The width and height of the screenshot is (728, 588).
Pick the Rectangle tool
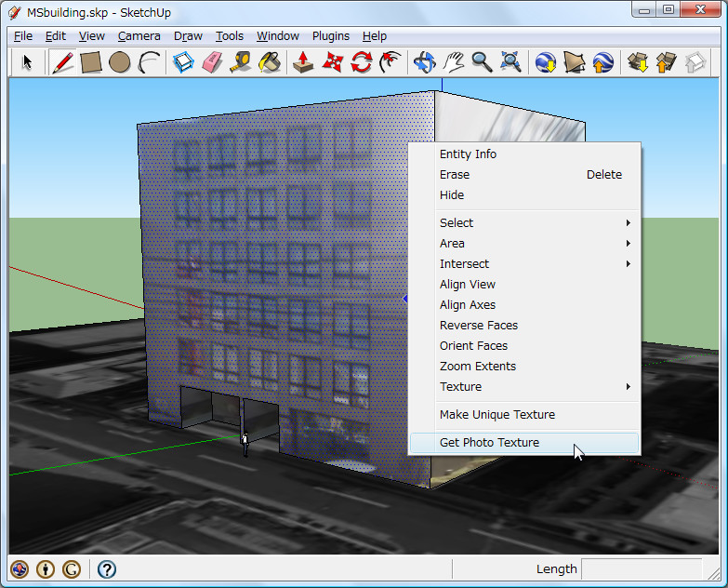coord(91,62)
